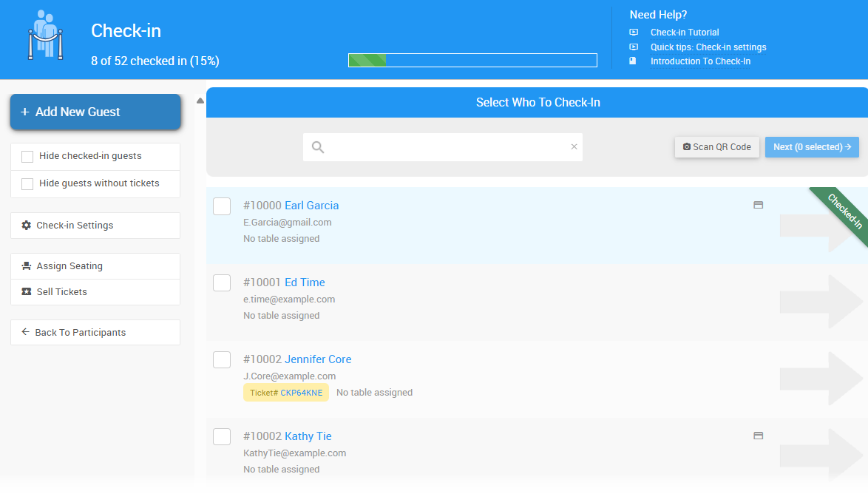
Task: Click the payment card icon on Kathy Tie's row
Action: 758,436
